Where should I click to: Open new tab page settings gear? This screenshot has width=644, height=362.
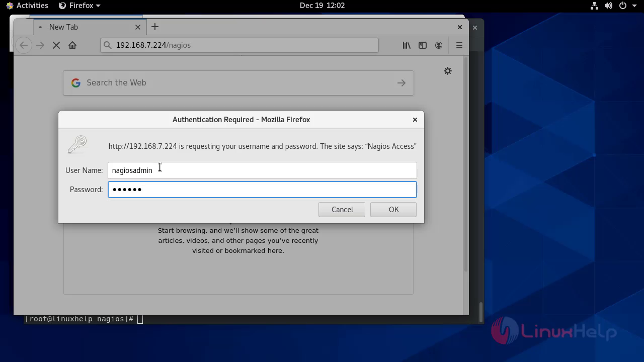click(x=448, y=71)
